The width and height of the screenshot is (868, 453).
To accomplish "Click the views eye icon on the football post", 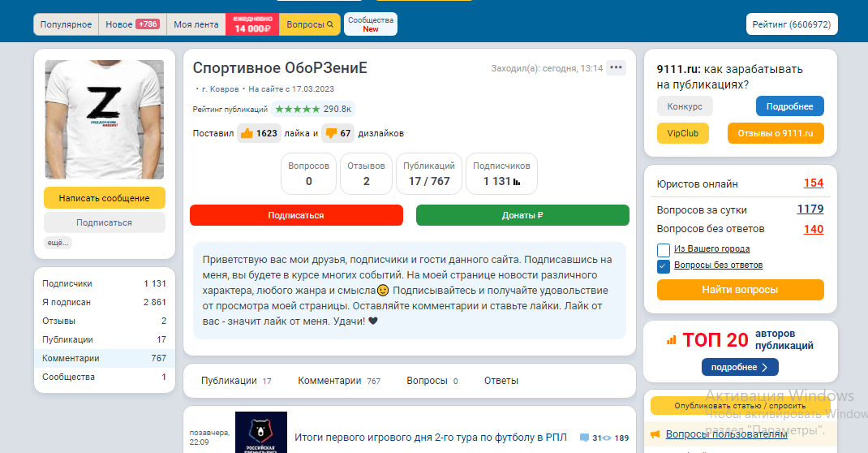I will tap(607, 438).
